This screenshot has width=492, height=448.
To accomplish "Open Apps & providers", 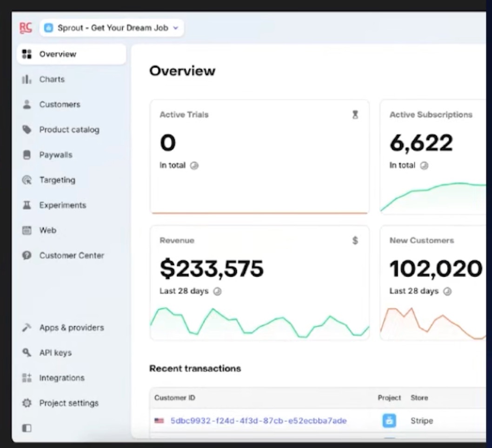I will click(72, 328).
